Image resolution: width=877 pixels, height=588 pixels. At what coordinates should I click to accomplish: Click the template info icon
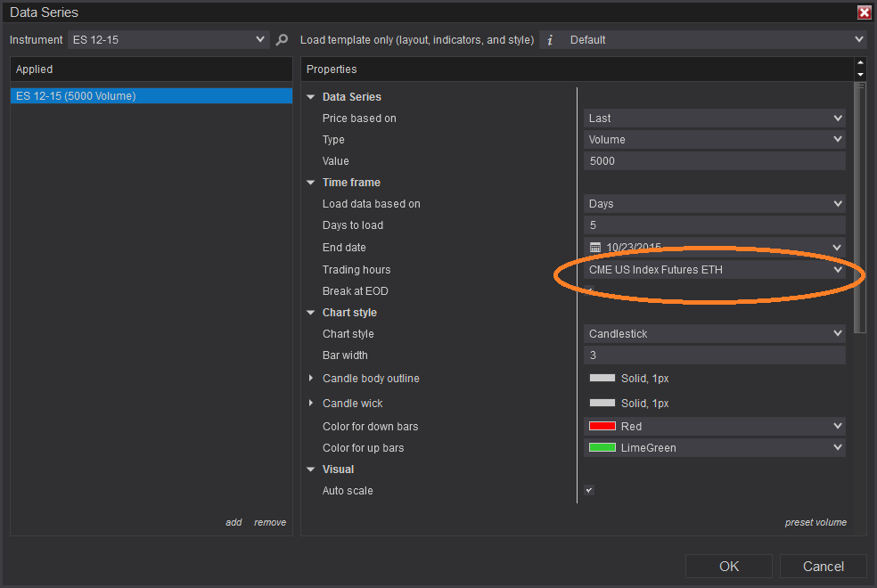coord(550,40)
